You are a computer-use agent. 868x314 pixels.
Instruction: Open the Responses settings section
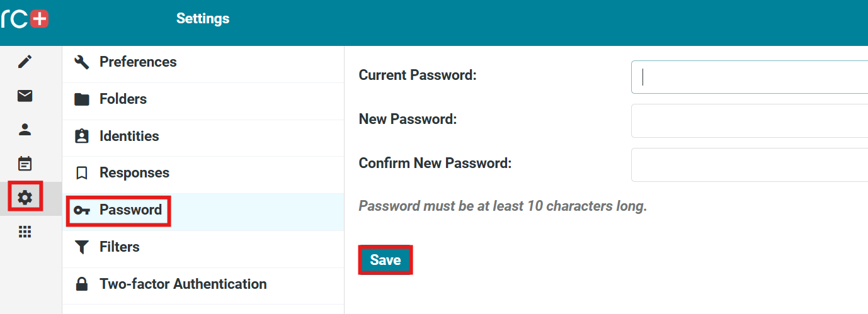click(x=134, y=172)
